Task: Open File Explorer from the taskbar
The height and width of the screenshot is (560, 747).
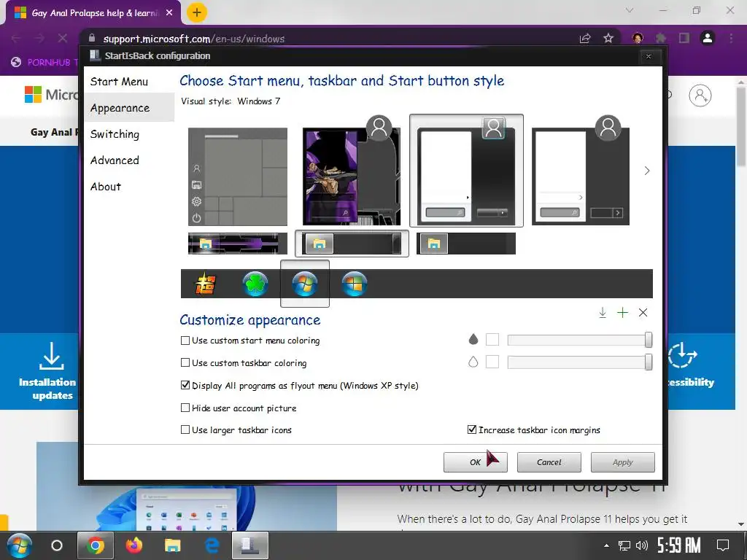Action: click(172, 545)
